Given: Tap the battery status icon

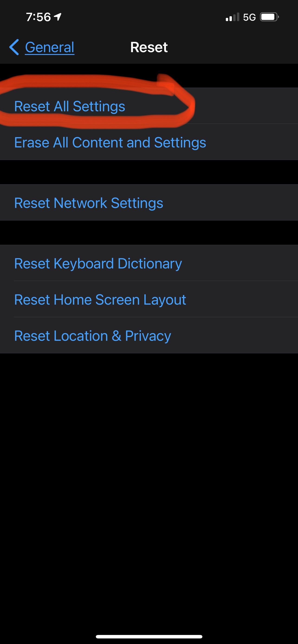Looking at the screenshot, I should [x=269, y=17].
